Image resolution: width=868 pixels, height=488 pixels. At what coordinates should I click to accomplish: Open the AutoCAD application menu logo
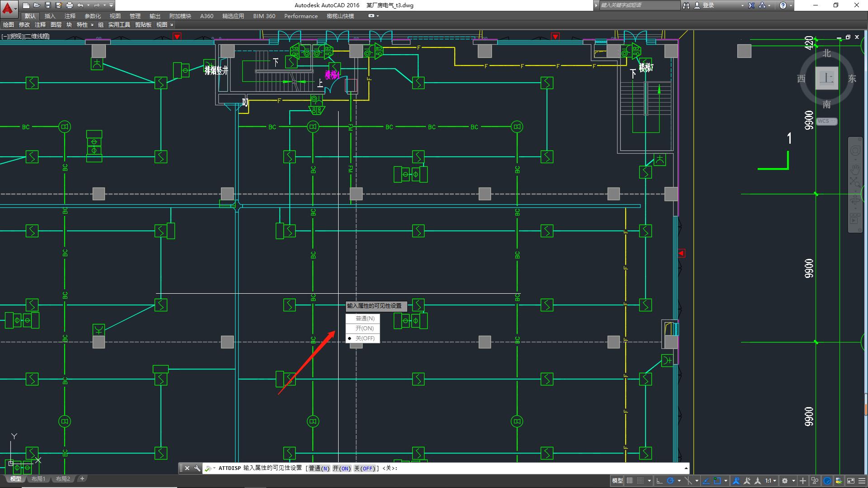tap(8, 6)
